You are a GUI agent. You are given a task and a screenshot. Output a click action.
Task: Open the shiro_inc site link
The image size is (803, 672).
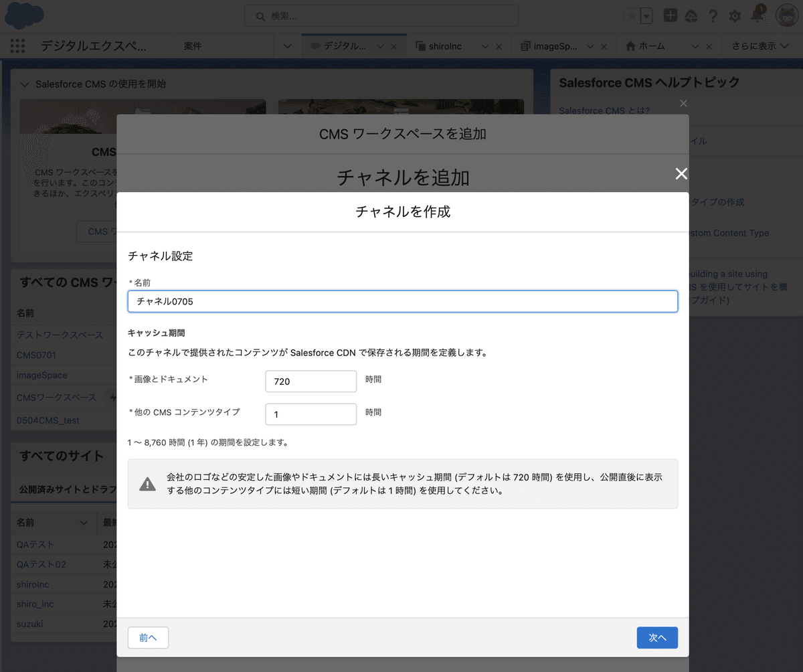(35, 604)
